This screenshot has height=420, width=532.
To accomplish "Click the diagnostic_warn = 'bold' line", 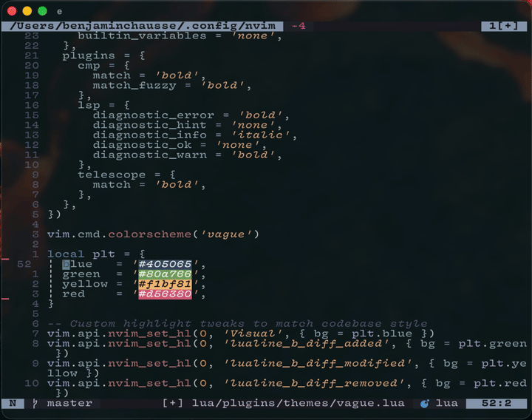I will [187, 155].
